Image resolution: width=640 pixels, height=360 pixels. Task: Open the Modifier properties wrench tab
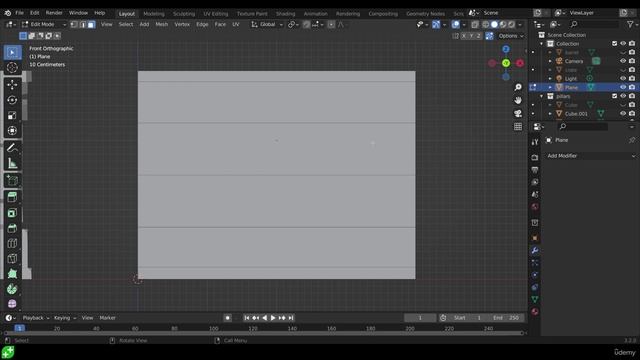click(x=535, y=250)
